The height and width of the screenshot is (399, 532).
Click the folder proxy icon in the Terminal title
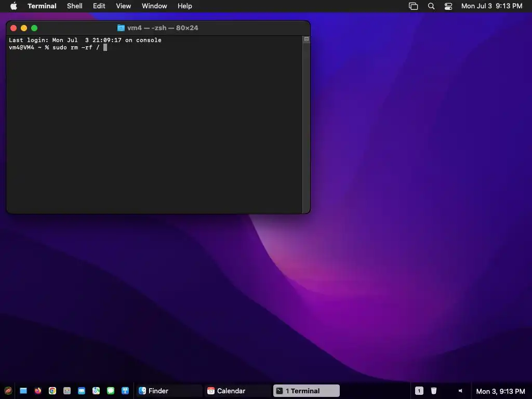pos(121,28)
